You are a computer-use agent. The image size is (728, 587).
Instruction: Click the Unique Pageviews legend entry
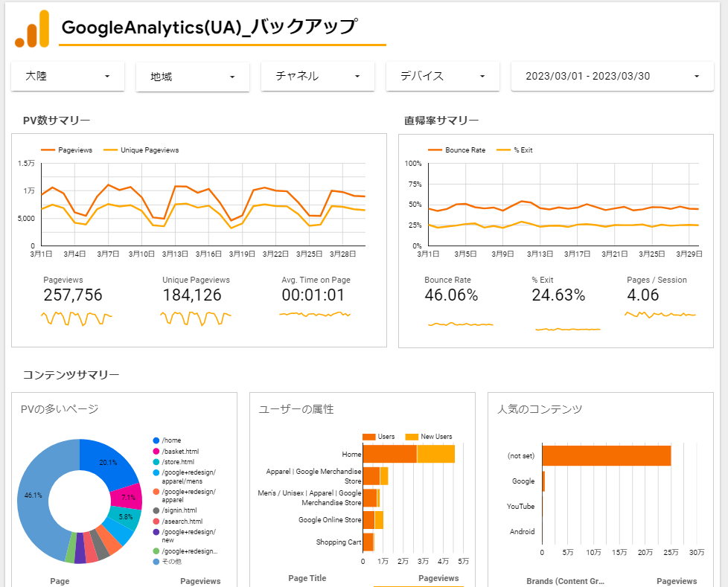pos(141,150)
